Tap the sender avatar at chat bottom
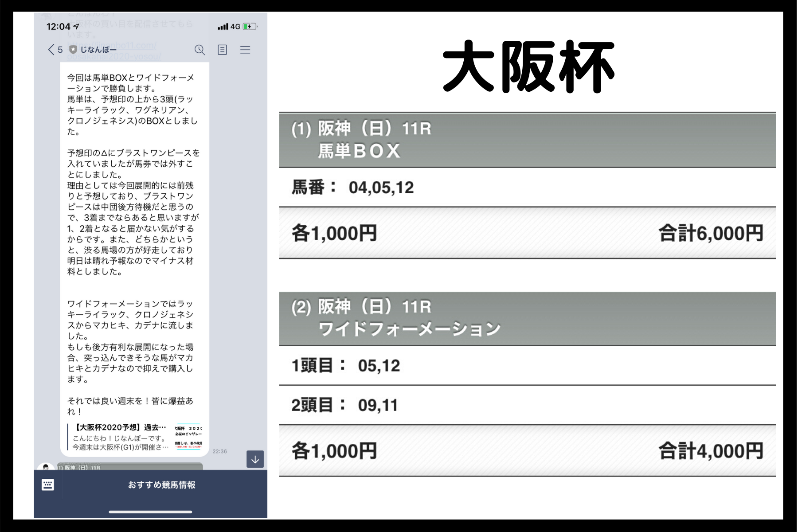Screen dimensions: 798x532 click(46, 466)
